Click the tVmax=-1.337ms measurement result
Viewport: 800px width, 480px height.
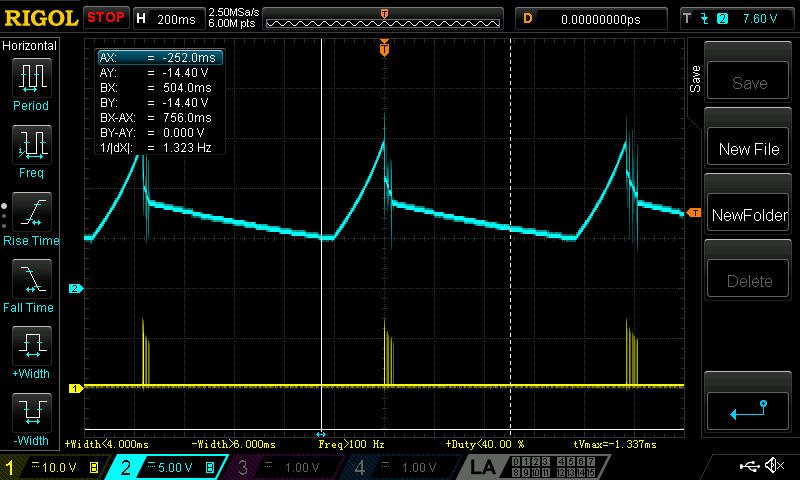point(615,444)
